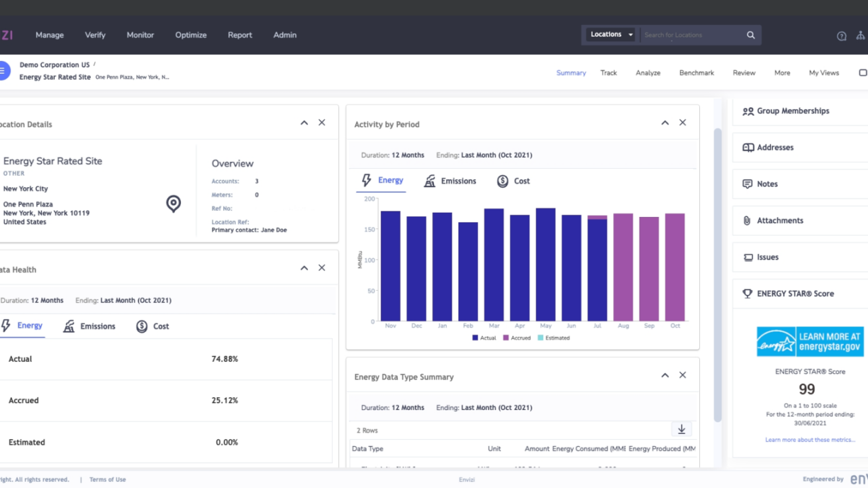Collapse the Data Health panel
The height and width of the screenshot is (488, 868).
click(x=304, y=268)
